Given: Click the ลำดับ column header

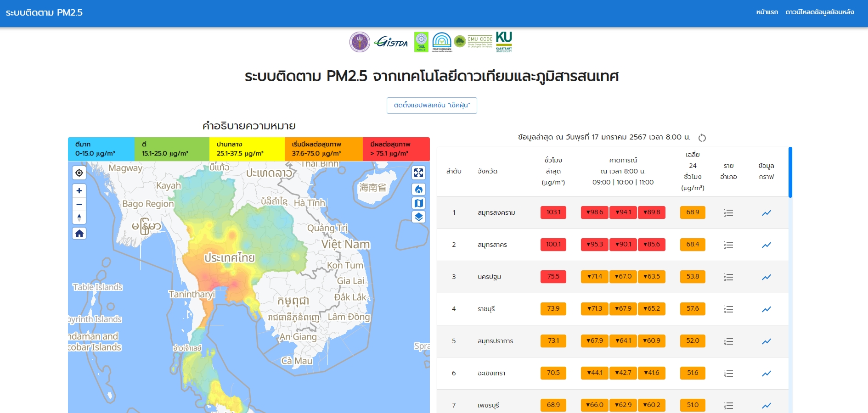Looking at the screenshot, I should tap(454, 171).
